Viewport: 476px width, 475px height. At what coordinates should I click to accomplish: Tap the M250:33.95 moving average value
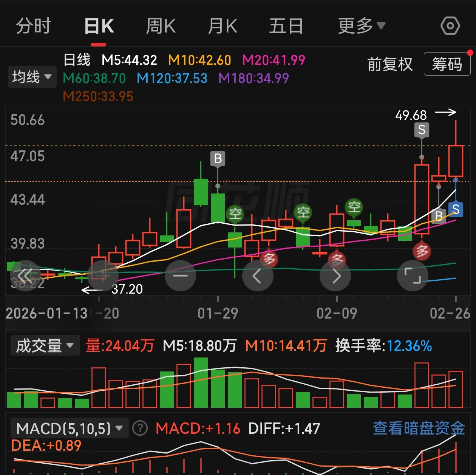pyautogui.click(x=98, y=96)
